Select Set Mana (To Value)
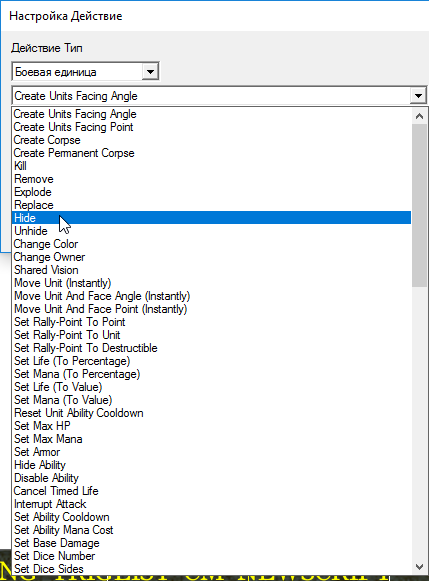 (212, 400)
